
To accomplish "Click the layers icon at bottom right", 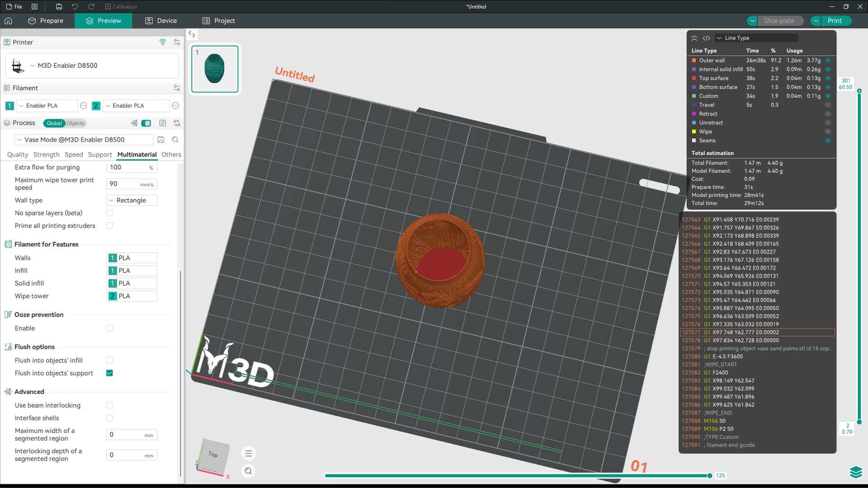I will pyautogui.click(x=855, y=472).
